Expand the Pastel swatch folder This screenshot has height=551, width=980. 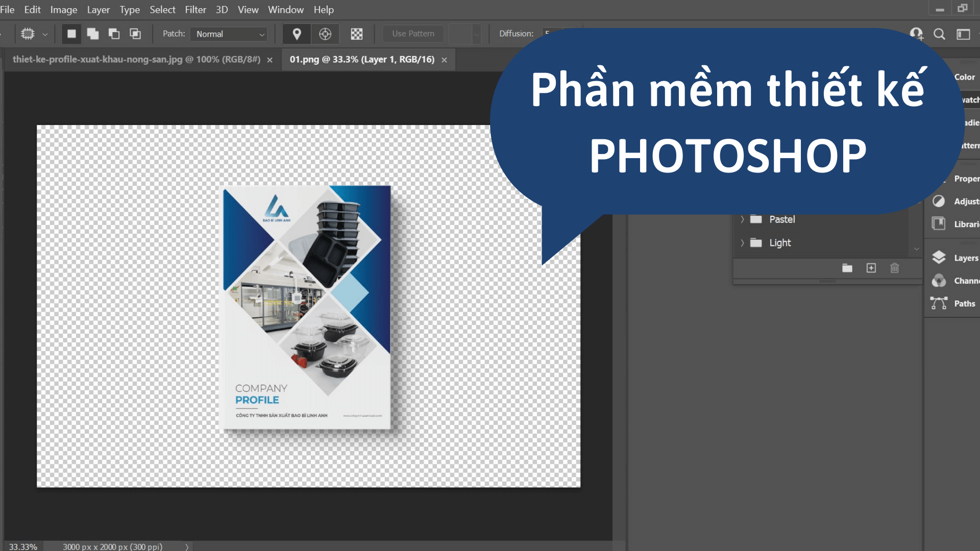coord(743,219)
